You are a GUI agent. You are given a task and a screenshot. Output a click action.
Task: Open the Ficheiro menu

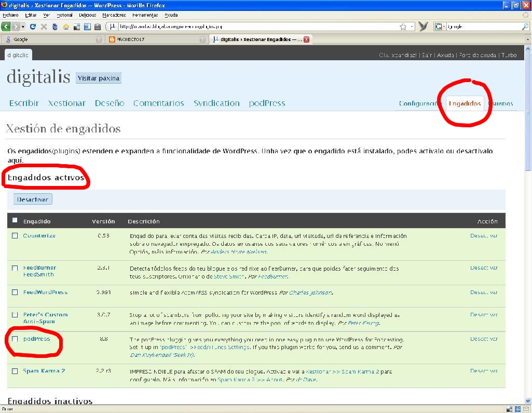tap(10, 15)
